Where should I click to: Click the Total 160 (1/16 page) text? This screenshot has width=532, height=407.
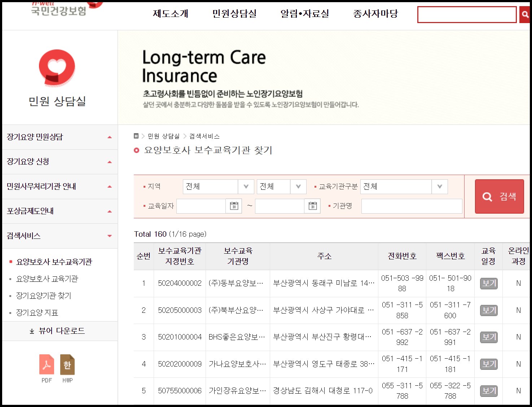click(170, 234)
